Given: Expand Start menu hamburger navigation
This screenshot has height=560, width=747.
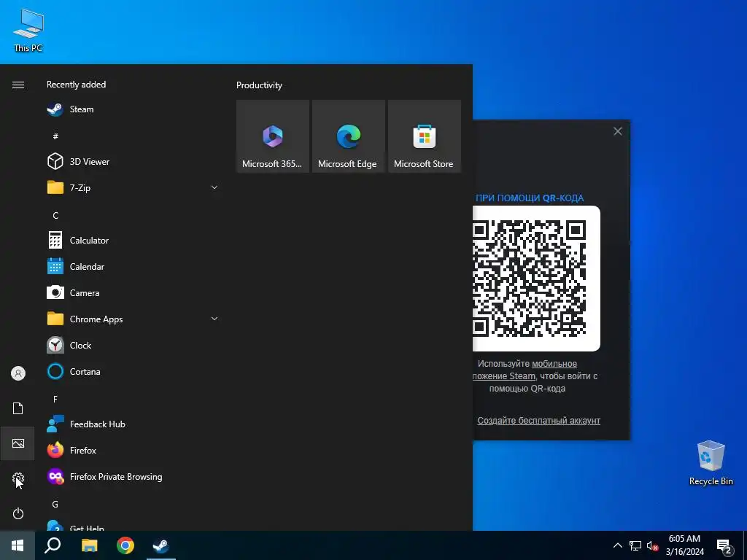Looking at the screenshot, I should (x=18, y=85).
